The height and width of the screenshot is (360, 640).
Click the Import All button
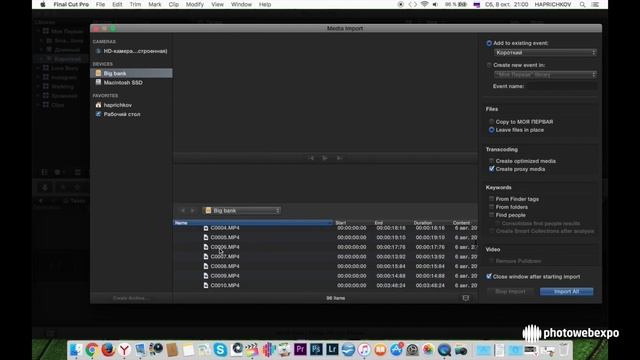[567, 291]
